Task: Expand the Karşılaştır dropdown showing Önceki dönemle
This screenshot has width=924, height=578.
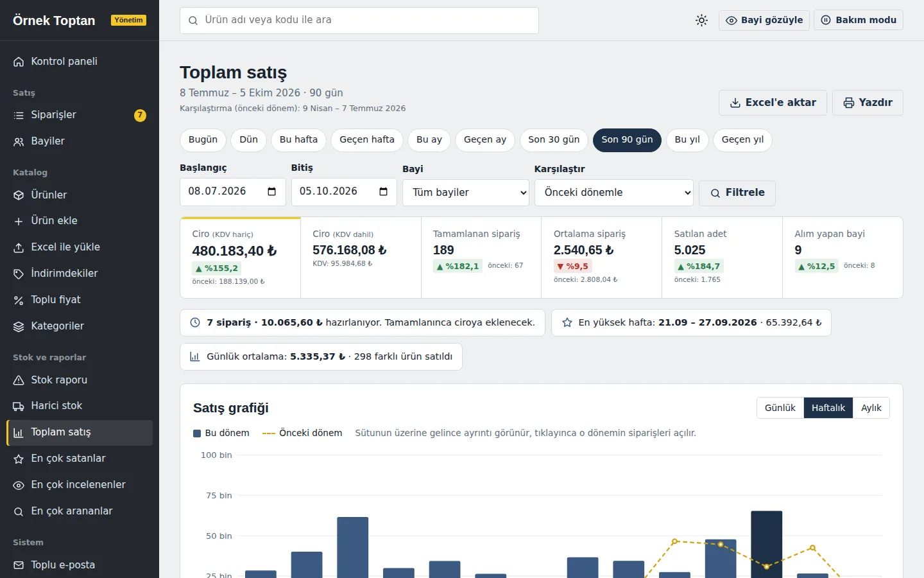Action: click(x=614, y=193)
